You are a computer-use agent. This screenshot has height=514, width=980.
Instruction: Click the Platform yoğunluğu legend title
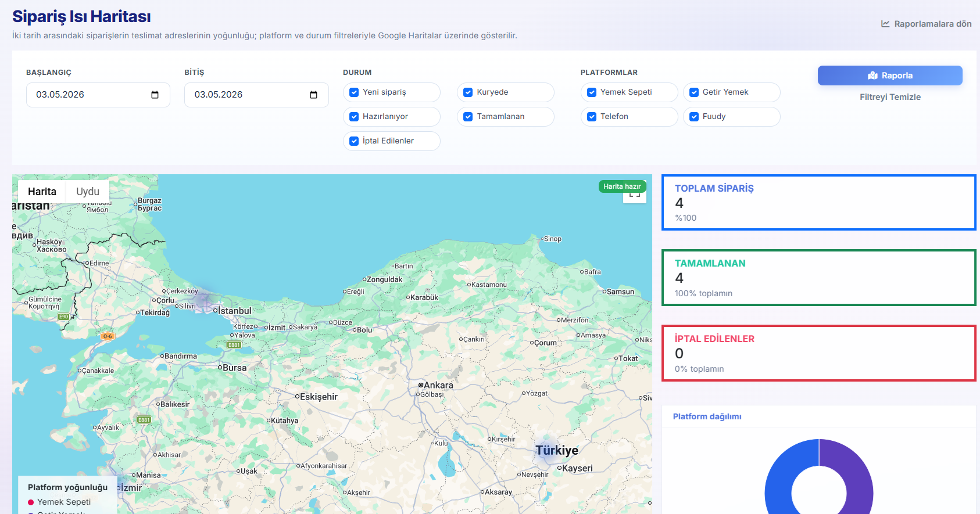tap(67, 487)
